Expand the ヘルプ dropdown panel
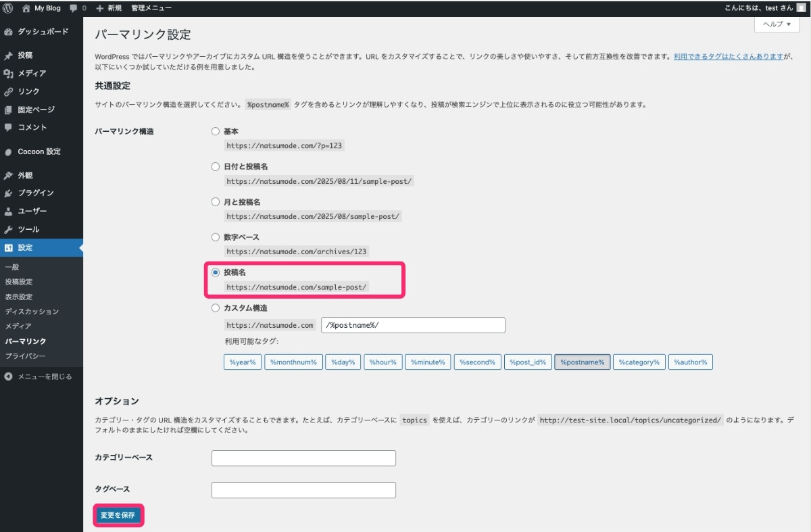This screenshot has width=811, height=532. pyautogui.click(x=775, y=24)
